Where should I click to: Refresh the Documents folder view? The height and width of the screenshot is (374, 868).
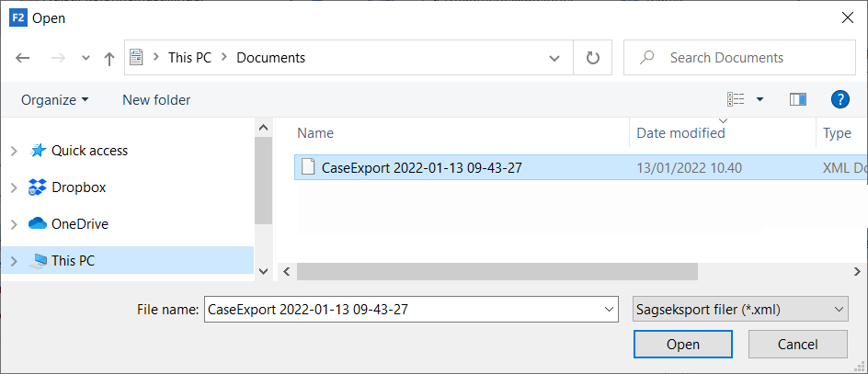pos(593,58)
